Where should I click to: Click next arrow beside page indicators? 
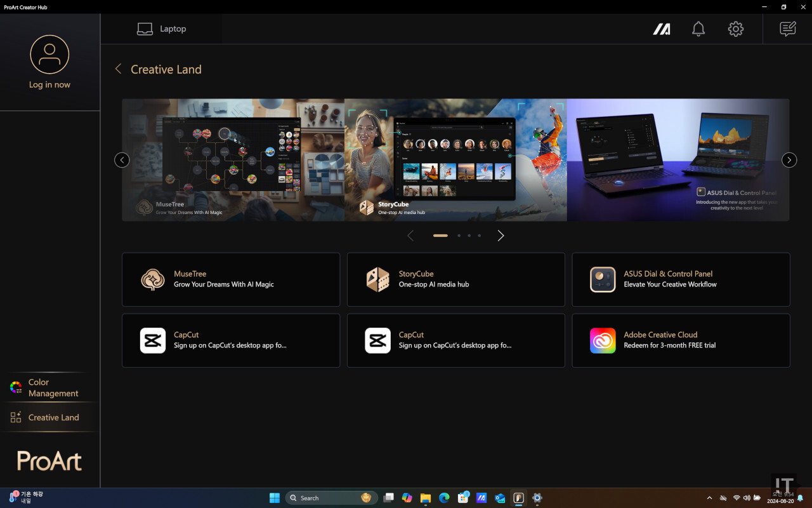[x=501, y=236]
